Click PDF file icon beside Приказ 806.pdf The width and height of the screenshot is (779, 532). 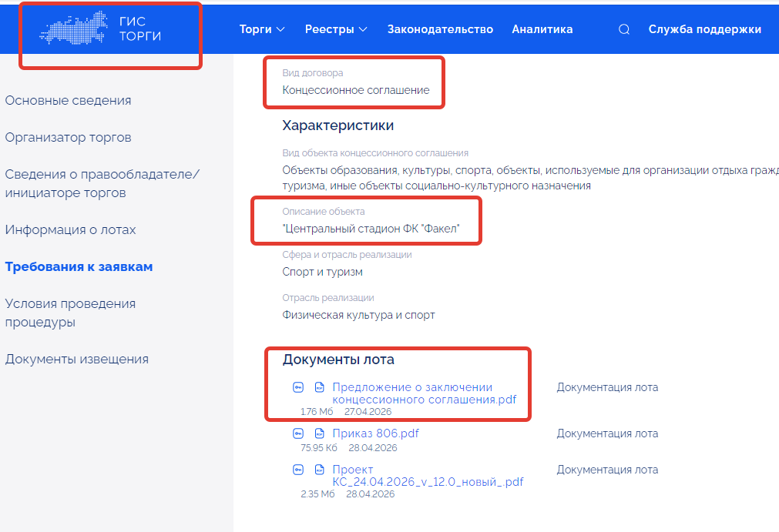[x=320, y=433]
